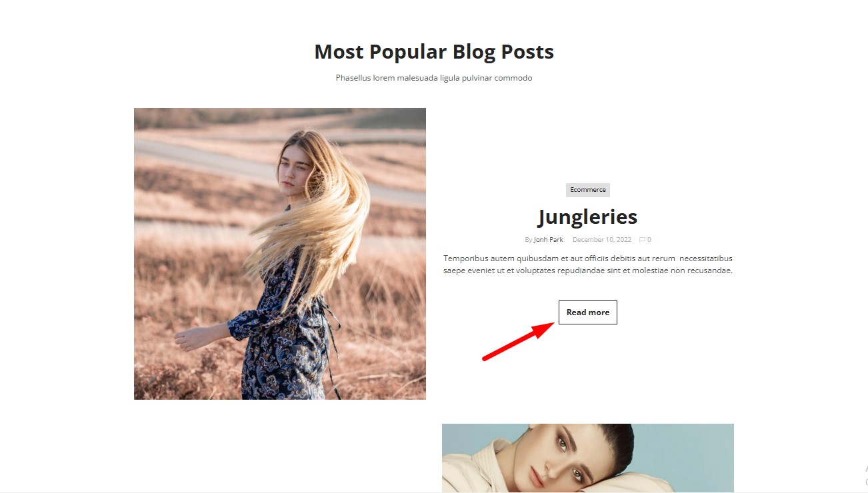Click the red arrow annotation
Viewport: 868px width, 493px height.
tap(519, 340)
